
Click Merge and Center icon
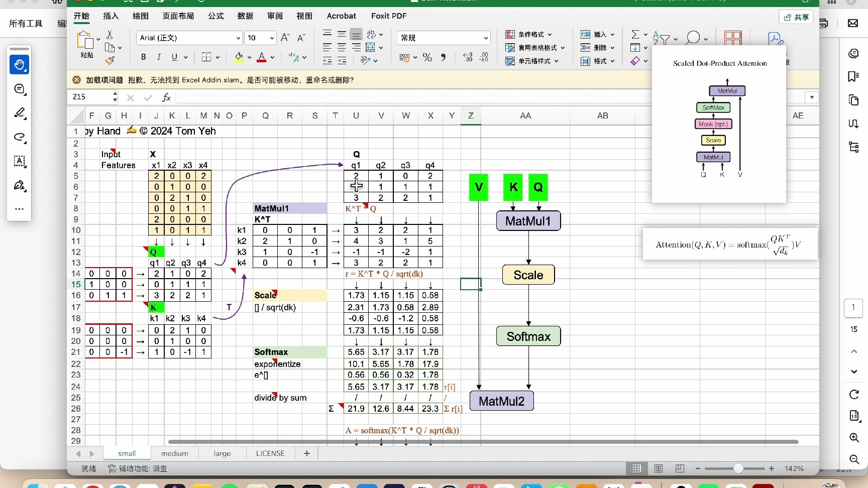point(371,48)
